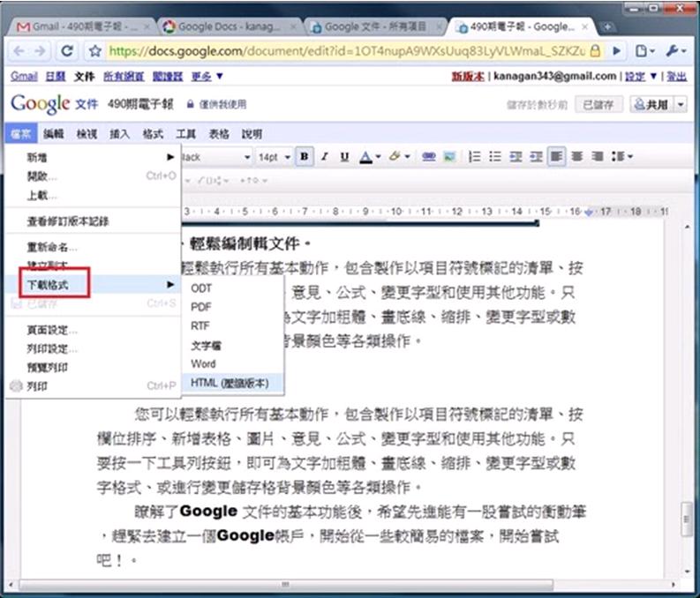This screenshot has height=598, width=700.
Task: Apply bulleted list formatting
Action: (494, 156)
